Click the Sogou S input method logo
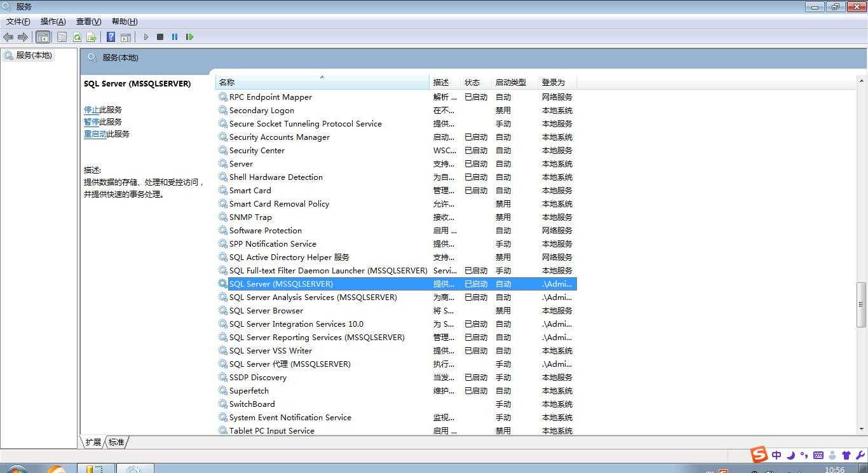This screenshot has height=473, width=868. pyautogui.click(x=759, y=455)
